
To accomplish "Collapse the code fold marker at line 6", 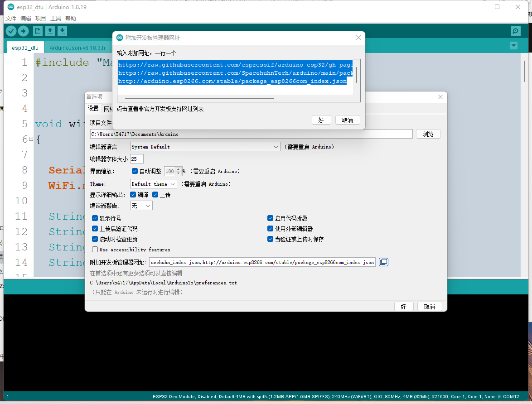I will 31,139.
